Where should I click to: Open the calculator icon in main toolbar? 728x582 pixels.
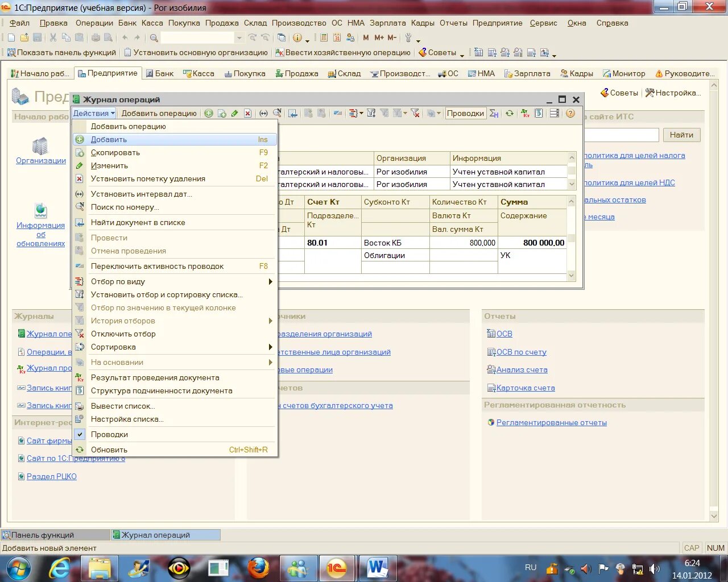click(324, 38)
